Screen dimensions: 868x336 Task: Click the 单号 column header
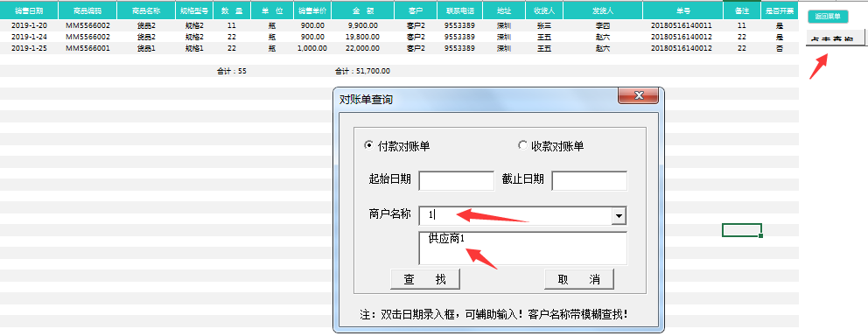(x=683, y=10)
